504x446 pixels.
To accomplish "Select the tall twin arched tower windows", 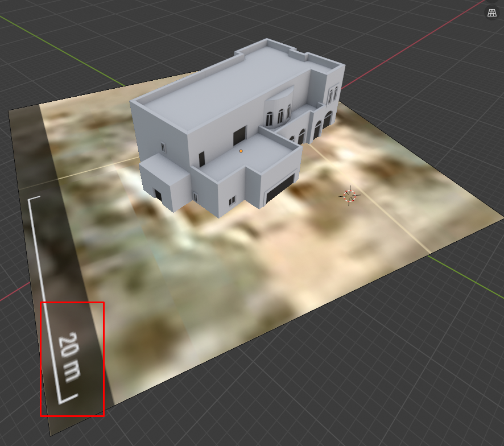I will click(332, 93).
